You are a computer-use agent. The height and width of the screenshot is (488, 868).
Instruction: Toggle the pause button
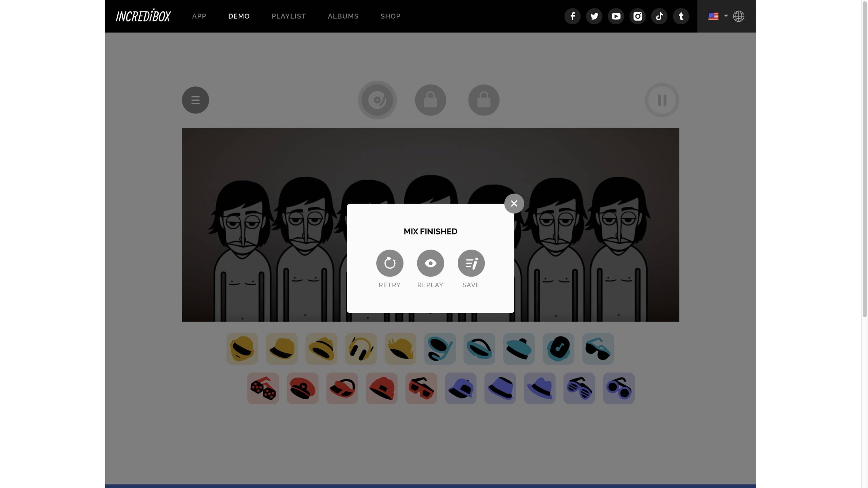click(662, 100)
